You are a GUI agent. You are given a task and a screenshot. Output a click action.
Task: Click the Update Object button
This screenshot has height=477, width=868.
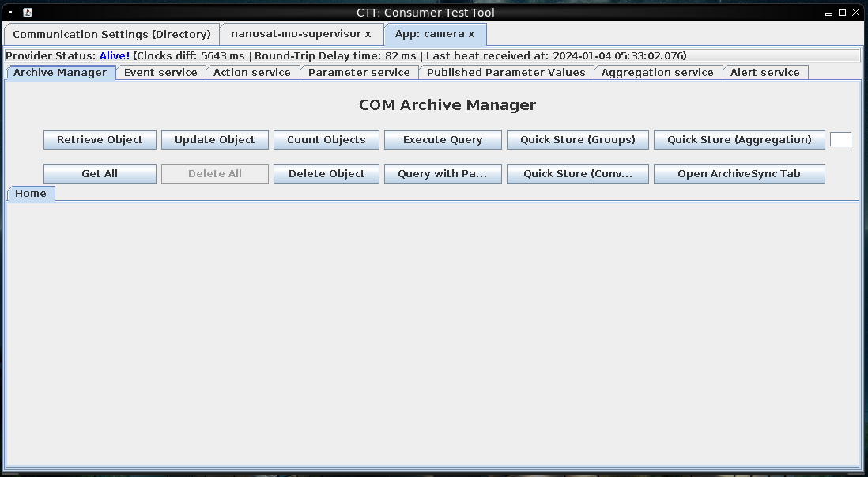click(x=215, y=139)
